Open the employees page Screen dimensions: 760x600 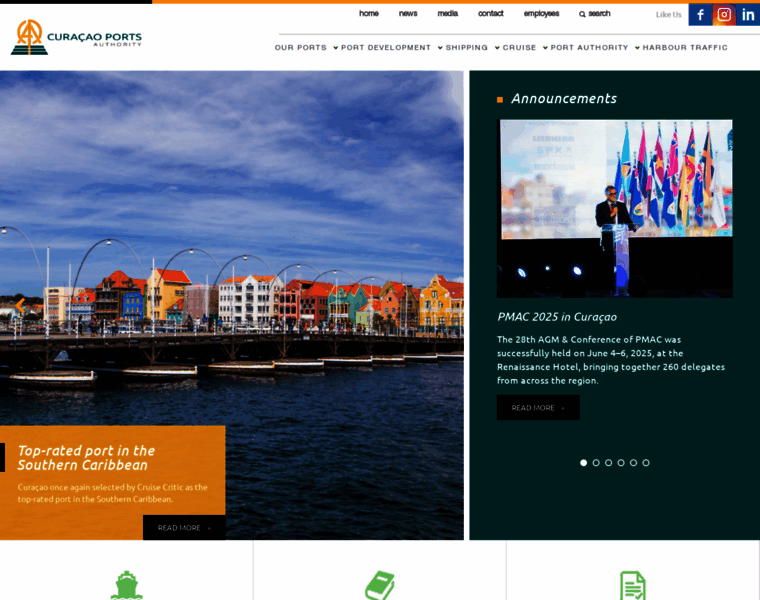[x=541, y=14]
